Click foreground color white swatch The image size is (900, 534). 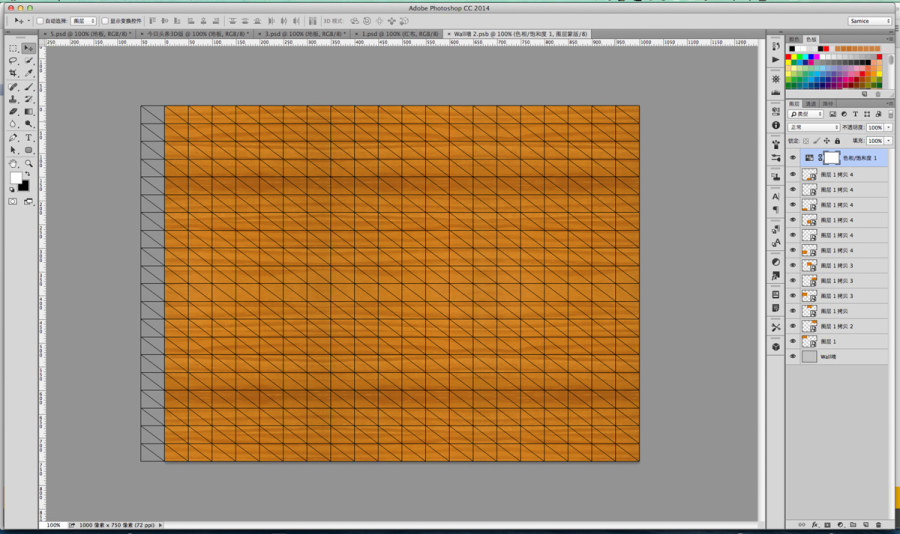(x=15, y=178)
